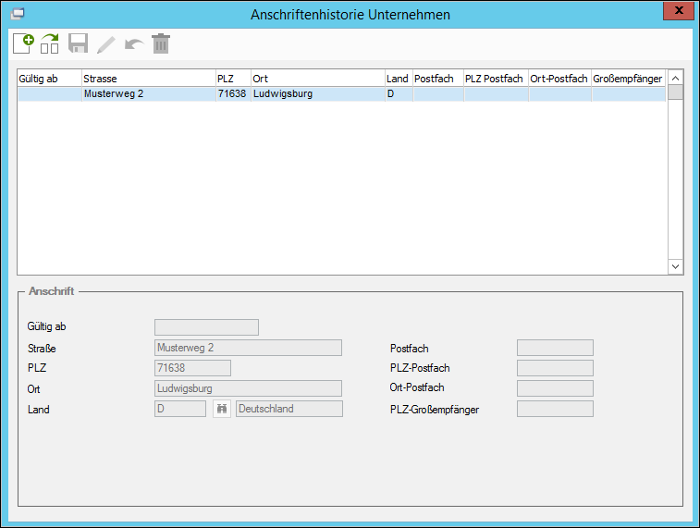The image size is (700, 528).
Task: Sort by the Strasse column header
Action: tap(149, 79)
